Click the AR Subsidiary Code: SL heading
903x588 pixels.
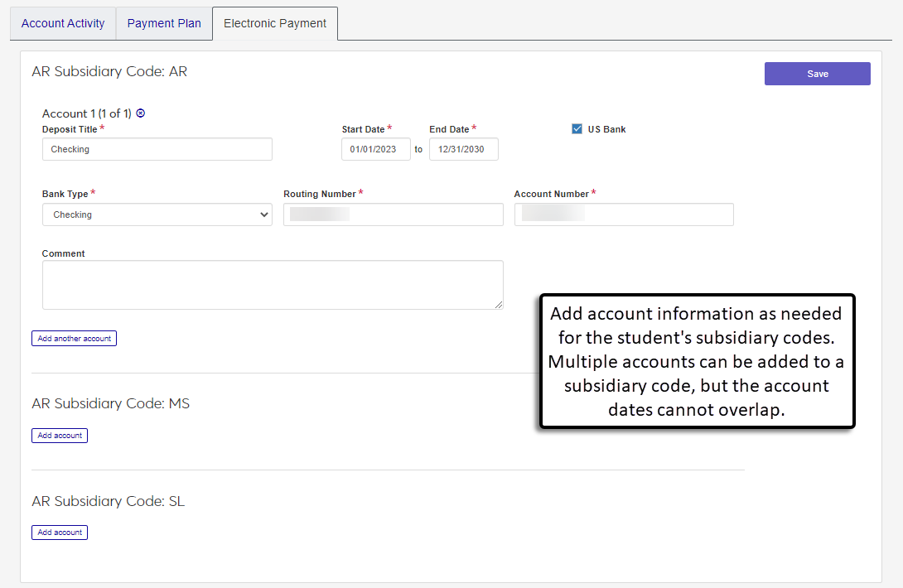108,501
